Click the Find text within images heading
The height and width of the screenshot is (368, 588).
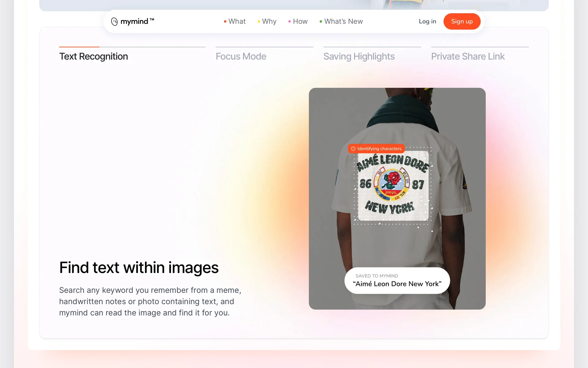pos(139,267)
